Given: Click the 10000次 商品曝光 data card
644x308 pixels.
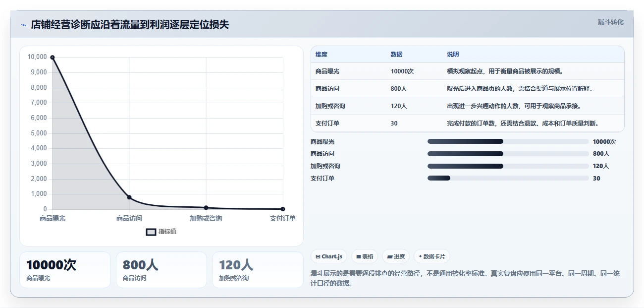Looking at the screenshot, I should pos(65,270).
